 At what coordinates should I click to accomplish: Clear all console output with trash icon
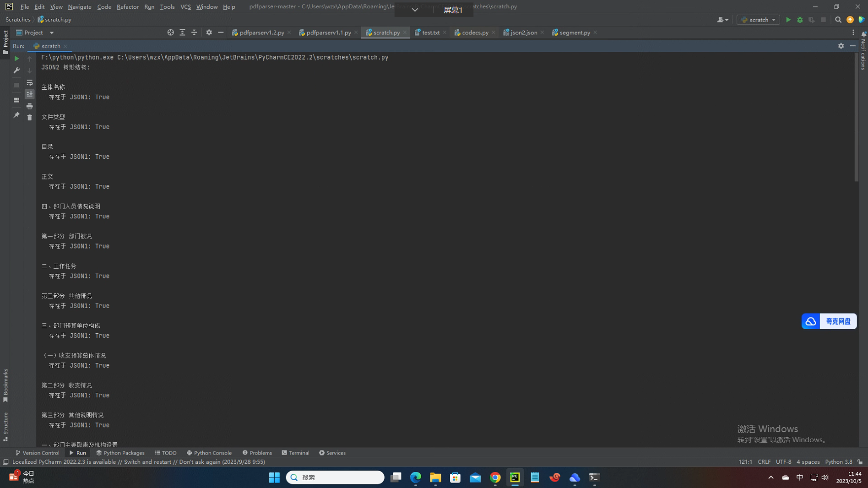tap(30, 117)
